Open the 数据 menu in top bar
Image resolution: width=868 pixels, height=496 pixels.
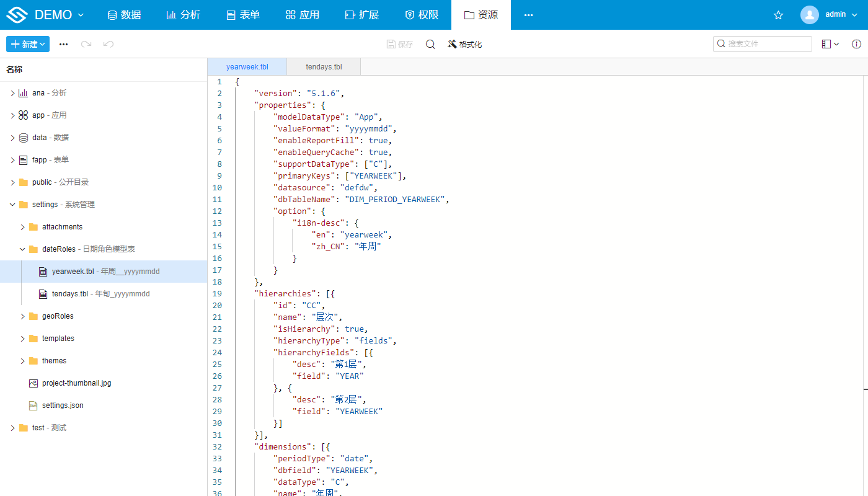pos(124,15)
